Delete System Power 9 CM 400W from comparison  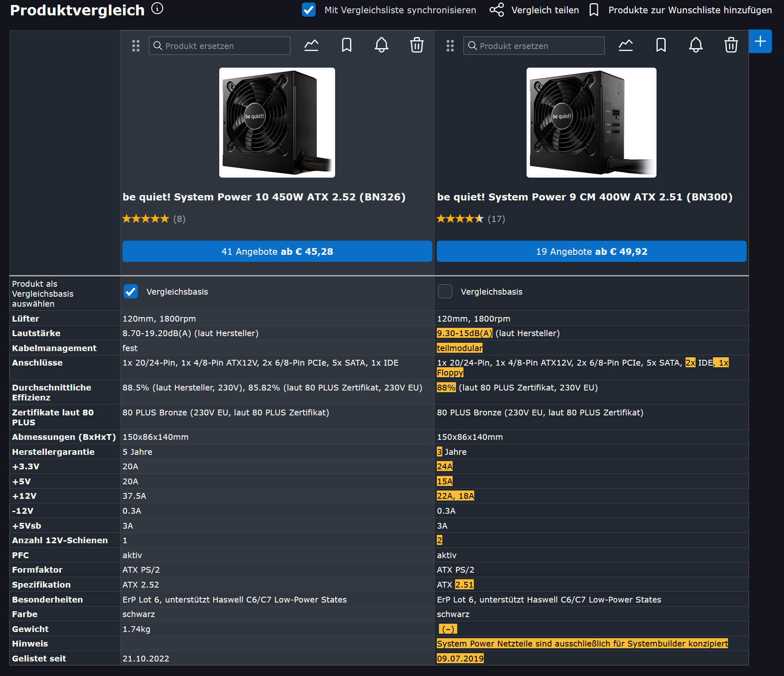731,45
